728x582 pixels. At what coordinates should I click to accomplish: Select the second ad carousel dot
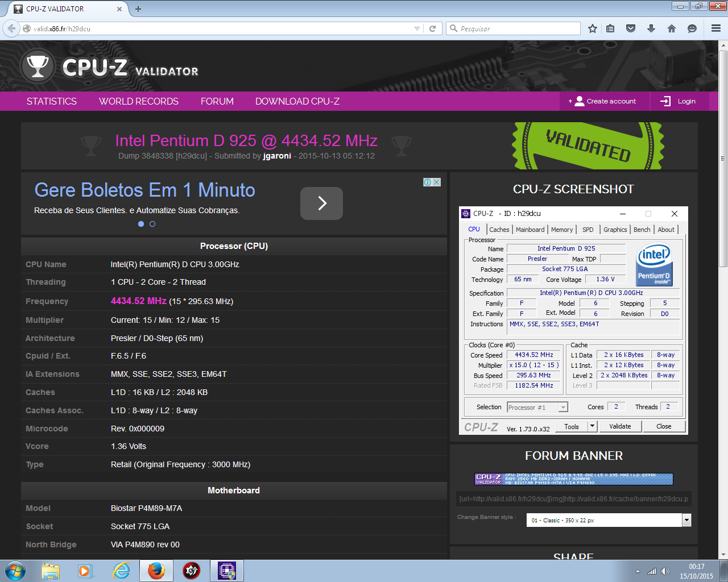(x=152, y=224)
